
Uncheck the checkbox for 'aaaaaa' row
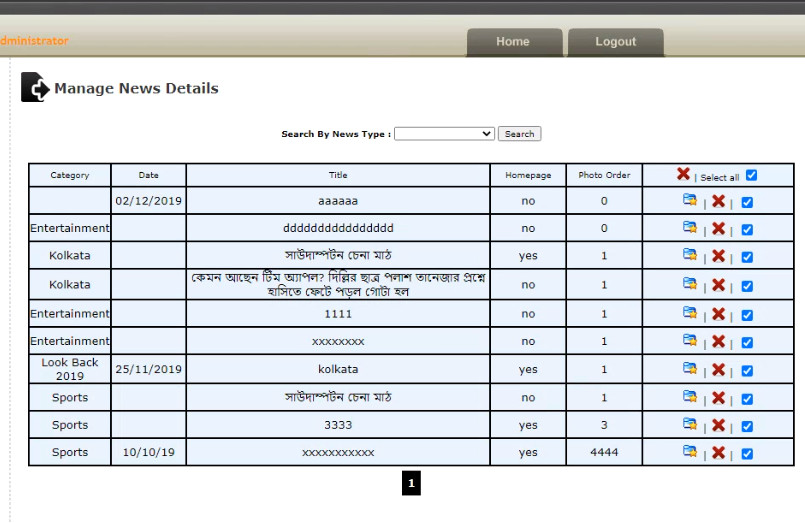(747, 202)
